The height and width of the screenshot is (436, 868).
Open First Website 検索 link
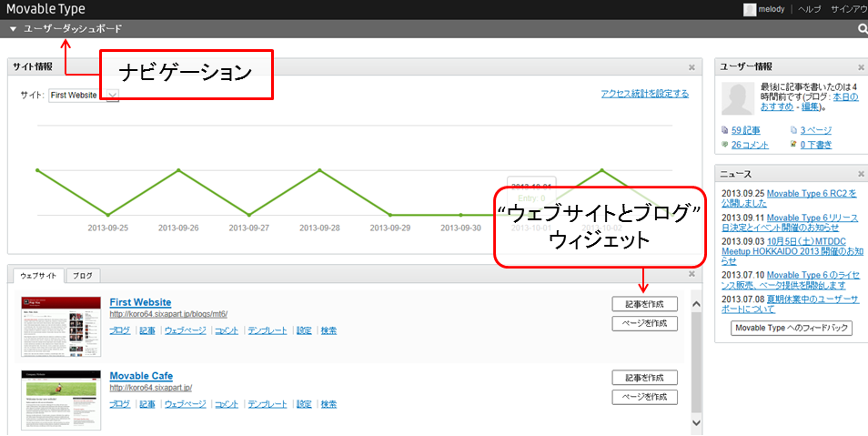pos(328,330)
